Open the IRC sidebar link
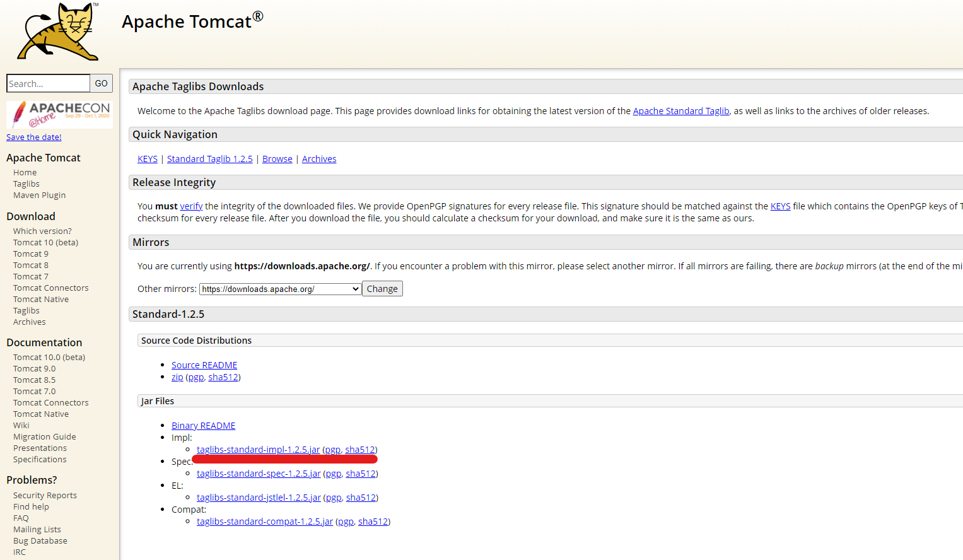The height and width of the screenshot is (560, 963). coord(20,552)
